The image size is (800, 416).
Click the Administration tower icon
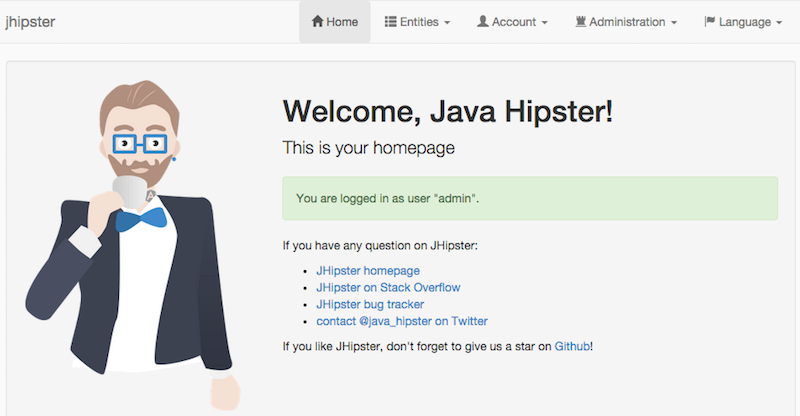click(x=580, y=22)
